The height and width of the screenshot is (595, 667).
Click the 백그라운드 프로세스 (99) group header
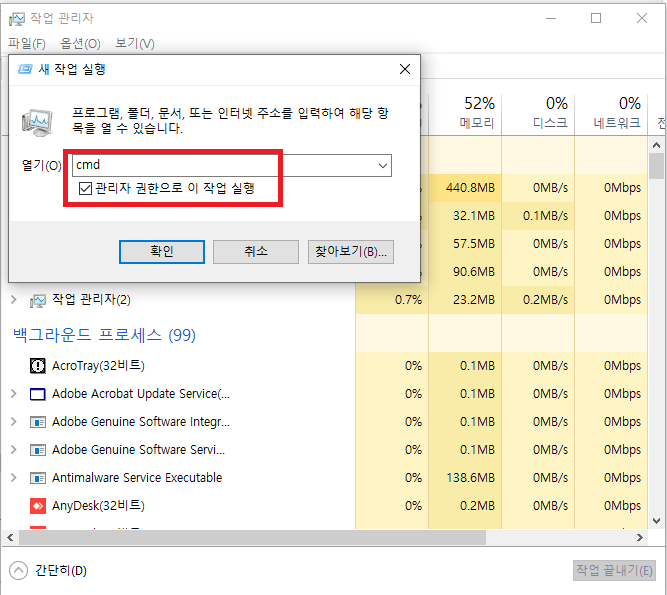tap(104, 336)
